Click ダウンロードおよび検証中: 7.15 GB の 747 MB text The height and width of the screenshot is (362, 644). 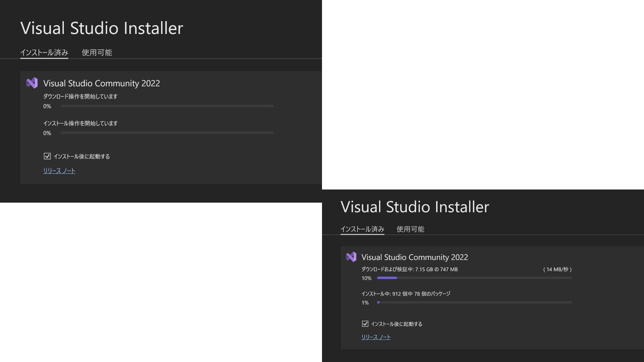click(410, 269)
